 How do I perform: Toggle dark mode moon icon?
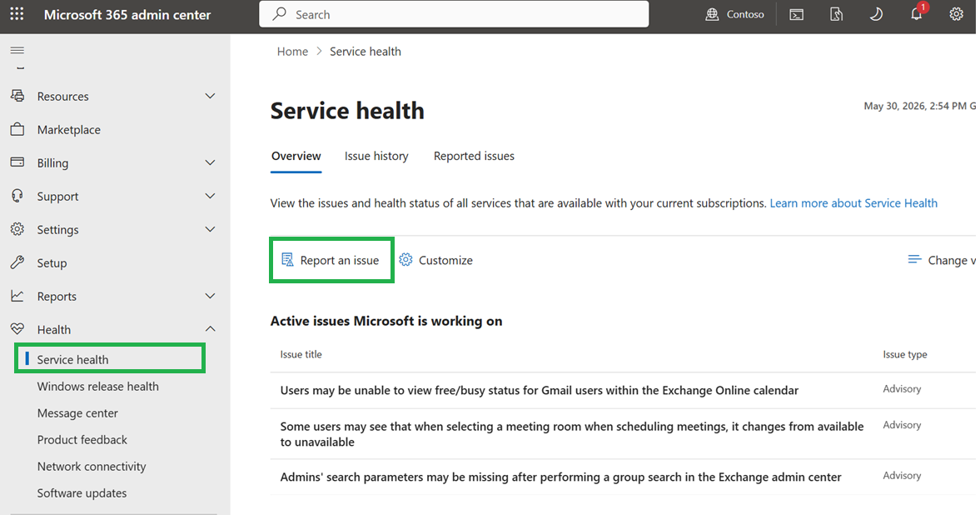click(x=876, y=14)
